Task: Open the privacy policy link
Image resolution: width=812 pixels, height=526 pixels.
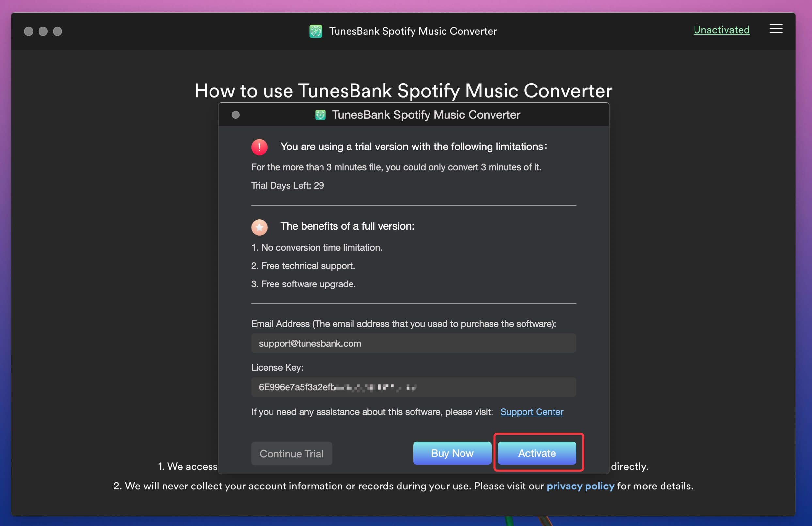Action: coord(580,486)
